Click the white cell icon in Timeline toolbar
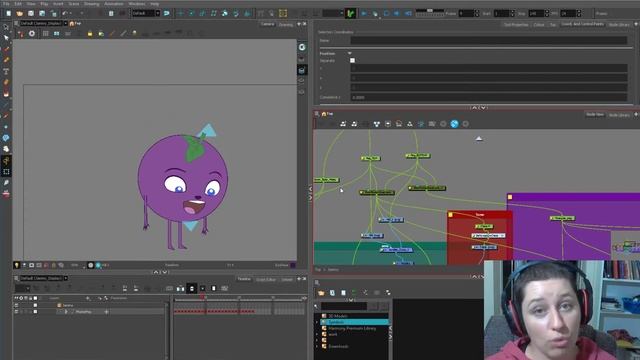640x360 pixels. pyautogui.click(x=213, y=289)
